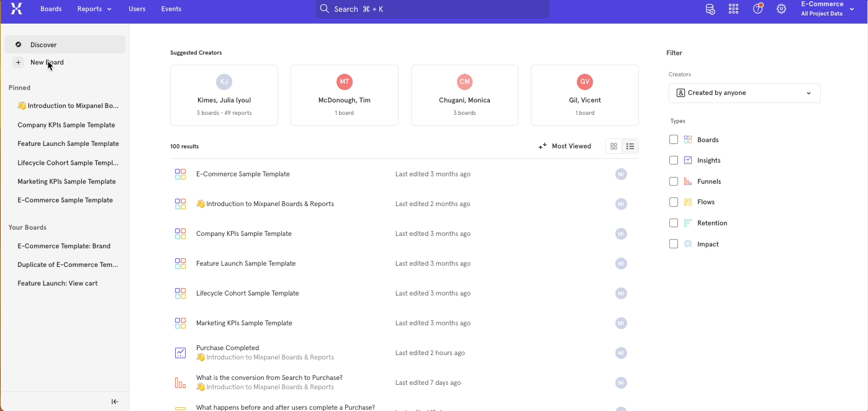Click the Search input field
The height and width of the screenshot is (411, 868).
pos(432,9)
